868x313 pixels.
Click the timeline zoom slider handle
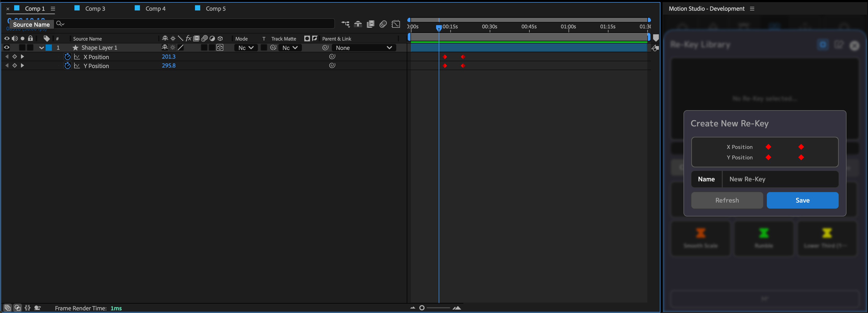coord(422,308)
